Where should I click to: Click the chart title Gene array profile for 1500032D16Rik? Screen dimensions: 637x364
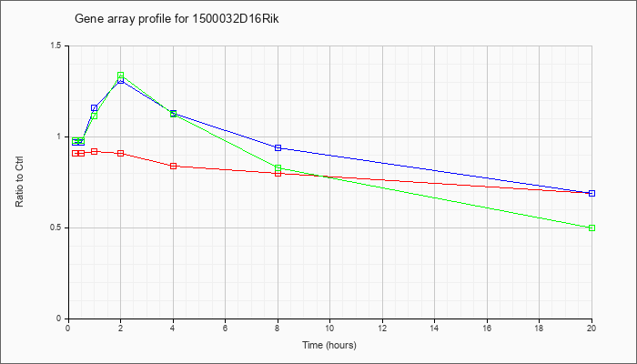[x=177, y=19]
